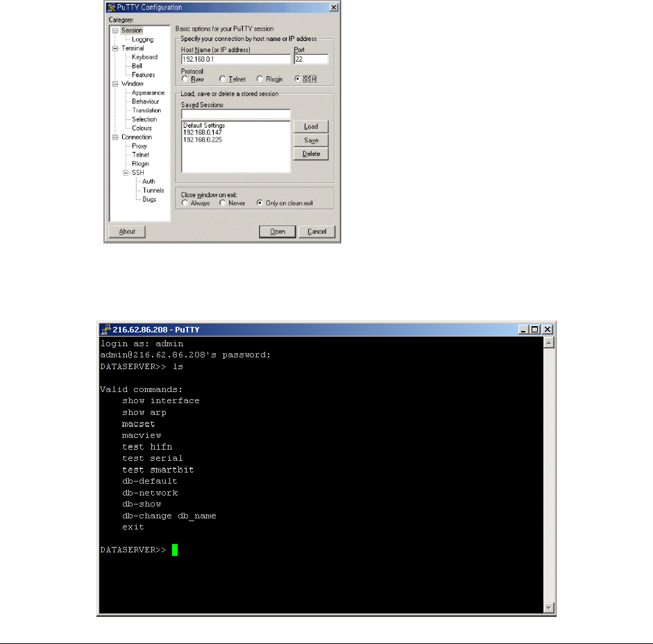653x644 pixels.
Task: Click the Load button
Action: coord(311,126)
